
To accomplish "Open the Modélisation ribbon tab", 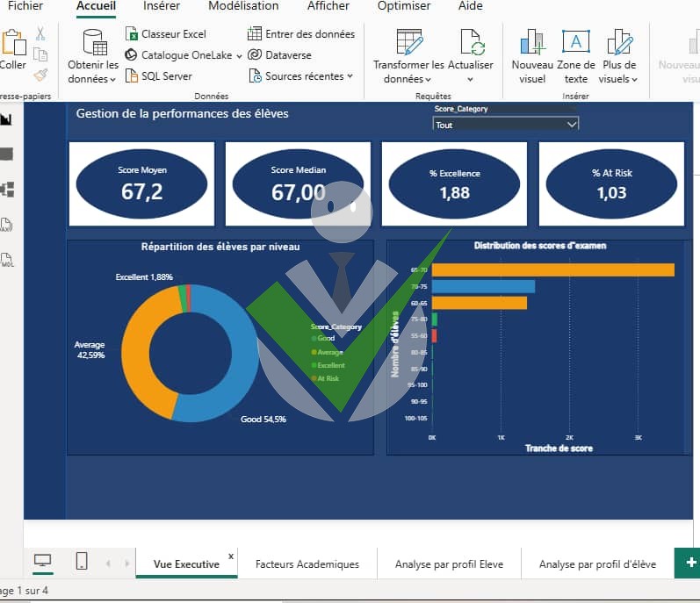I will click(x=243, y=6).
